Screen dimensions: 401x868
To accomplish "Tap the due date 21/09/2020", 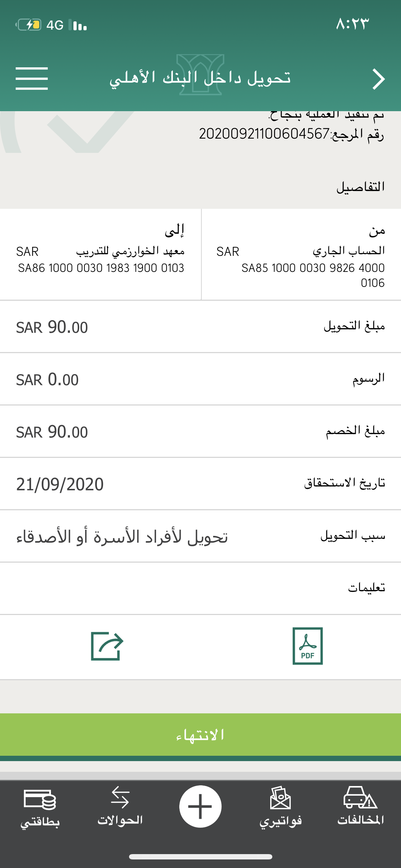I will pyautogui.click(x=60, y=484).
